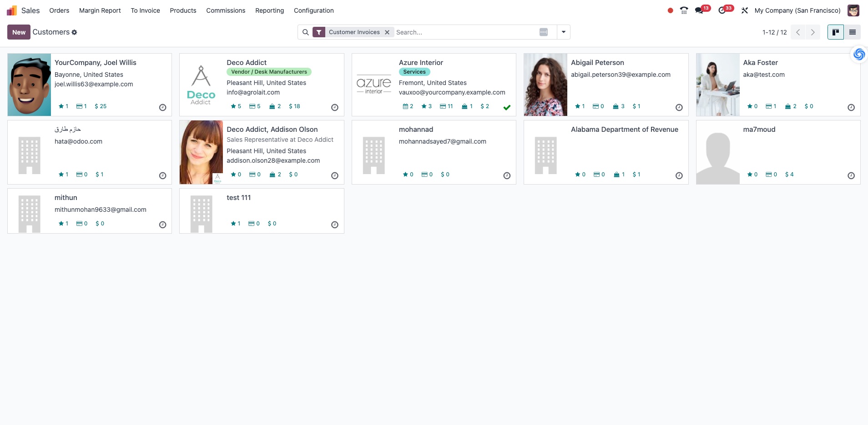Click the 1-12 / 12 pager counter
Screen dimensions: 868x425
point(775,32)
